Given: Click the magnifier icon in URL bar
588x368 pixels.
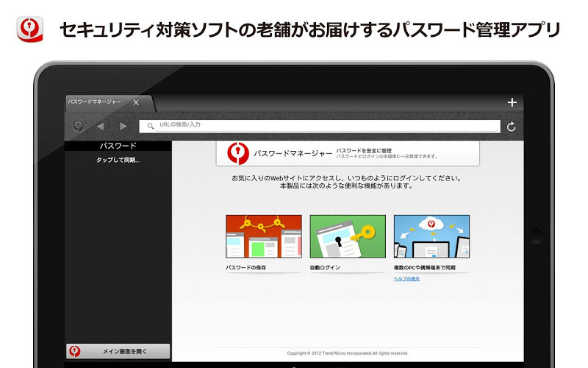Looking at the screenshot, I should [151, 126].
